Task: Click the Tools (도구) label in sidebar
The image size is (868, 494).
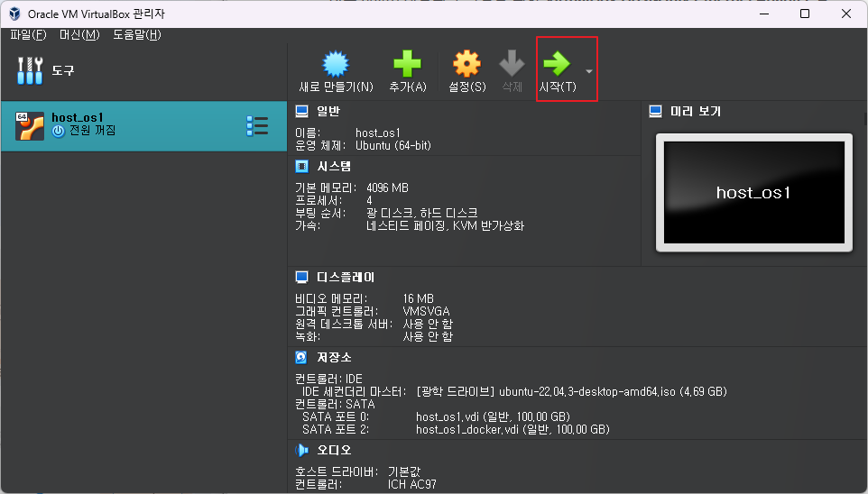Action: pos(63,71)
